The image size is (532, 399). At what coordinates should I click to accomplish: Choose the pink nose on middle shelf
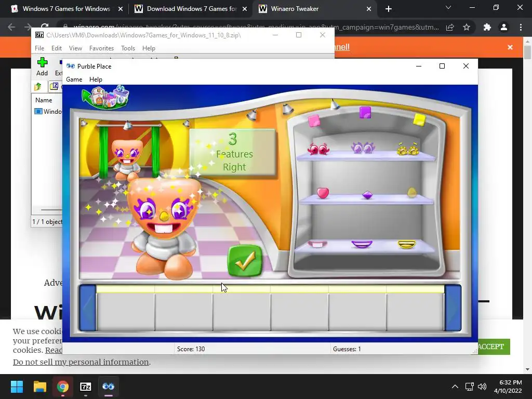323,193
